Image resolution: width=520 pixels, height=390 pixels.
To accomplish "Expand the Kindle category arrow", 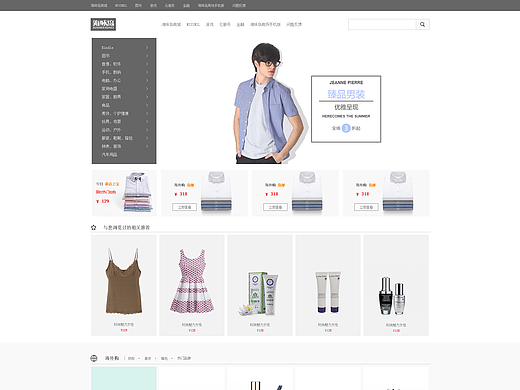I will [147, 48].
